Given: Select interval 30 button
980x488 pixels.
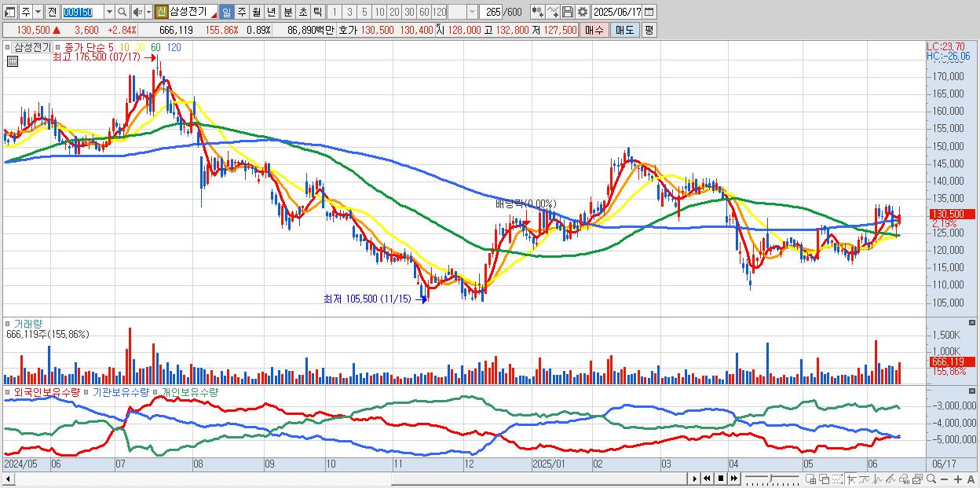Looking at the screenshot, I should (409, 12).
